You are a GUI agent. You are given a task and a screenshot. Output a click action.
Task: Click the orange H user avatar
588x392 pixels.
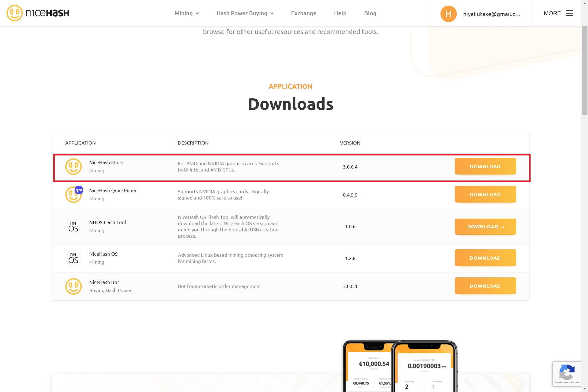tap(448, 14)
